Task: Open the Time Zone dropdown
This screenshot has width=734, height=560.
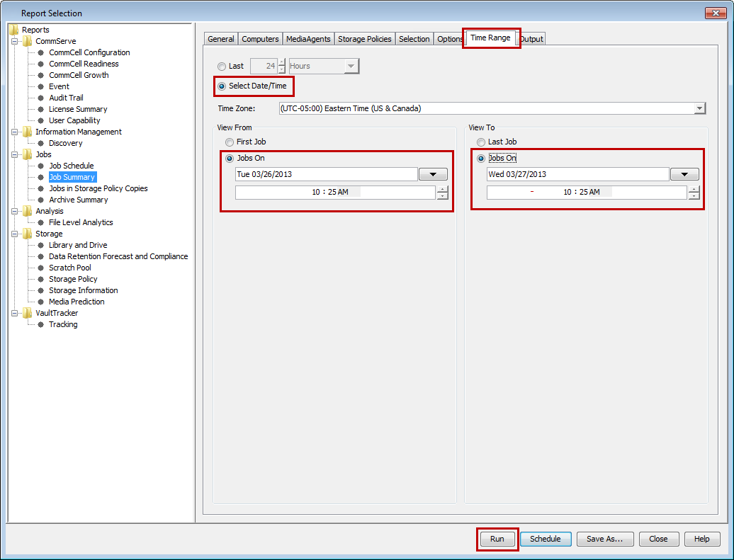Action: pyautogui.click(x=699, y=108)
